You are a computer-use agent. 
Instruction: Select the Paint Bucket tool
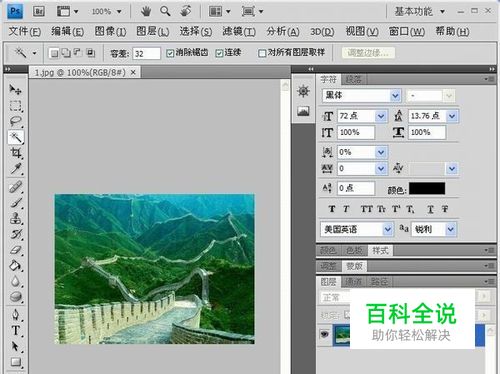click(15, 266)
